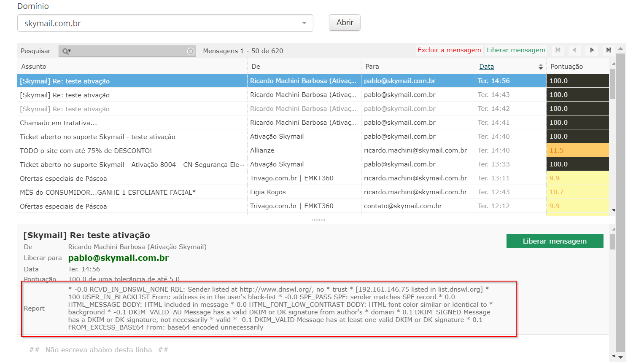644x362 pixels.
Task: Click the Data column header link
Action: [486, 67]
